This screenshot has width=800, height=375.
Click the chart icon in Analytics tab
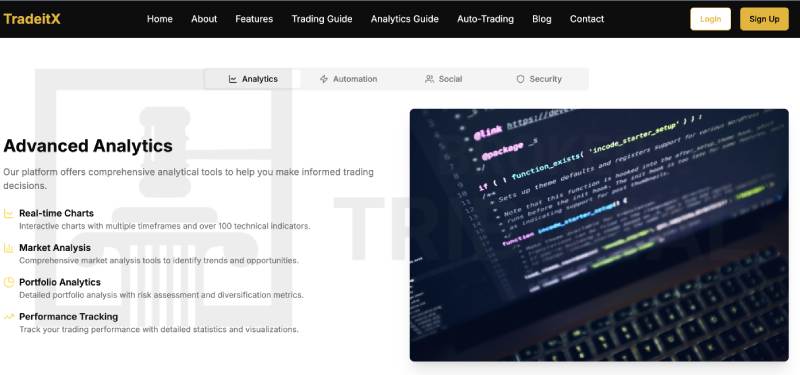coord(233,79)
